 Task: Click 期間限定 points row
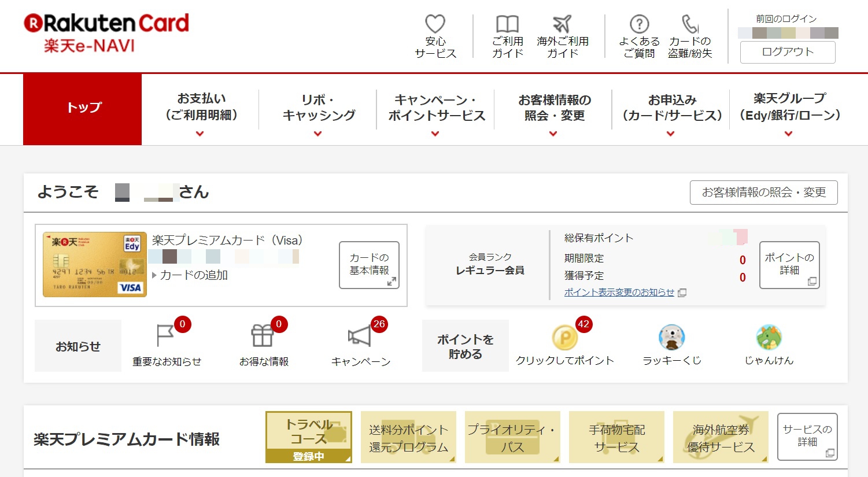click(655, 259)
